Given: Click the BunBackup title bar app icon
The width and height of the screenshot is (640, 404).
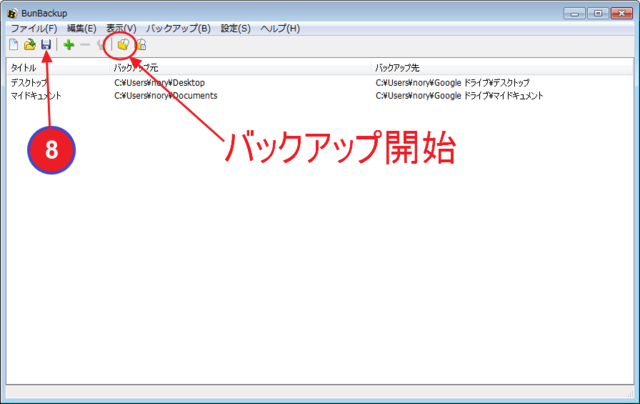Looking at the screenshot, I should coord(12,13).
